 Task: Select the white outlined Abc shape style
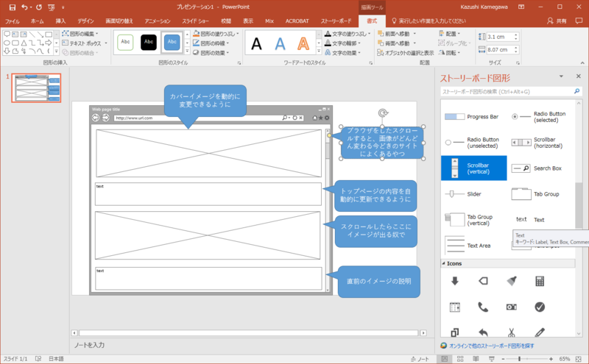(125, 42)
